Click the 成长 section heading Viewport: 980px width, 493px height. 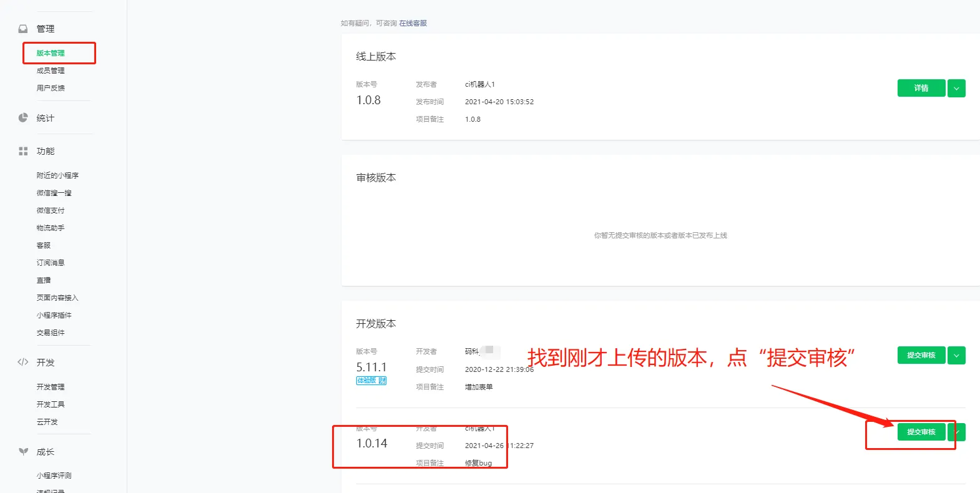[46, 452]
